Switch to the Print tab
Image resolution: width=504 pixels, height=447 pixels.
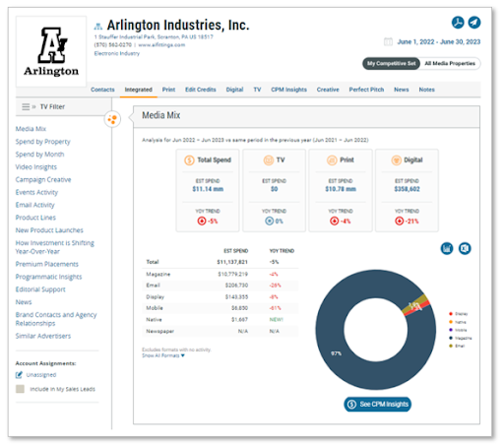168,90
